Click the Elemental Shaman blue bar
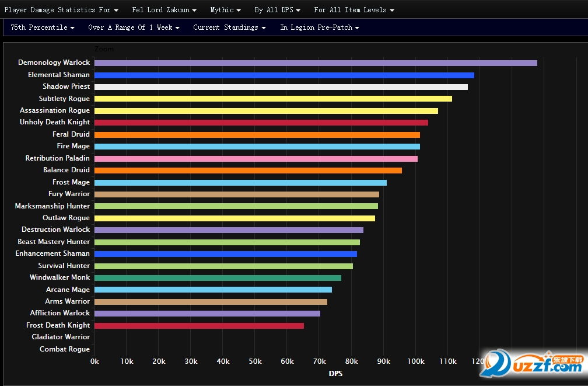 [x=284, y=75]
